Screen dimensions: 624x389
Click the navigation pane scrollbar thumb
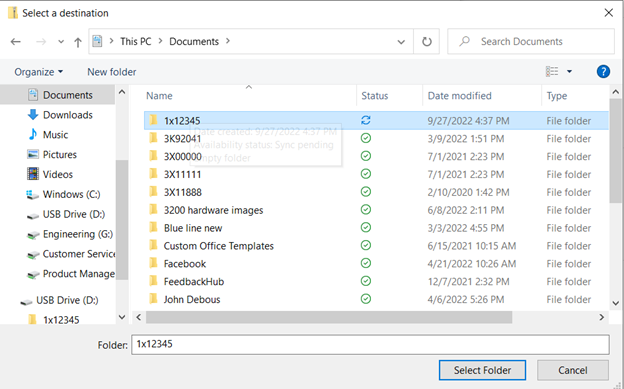pos(122,219)
